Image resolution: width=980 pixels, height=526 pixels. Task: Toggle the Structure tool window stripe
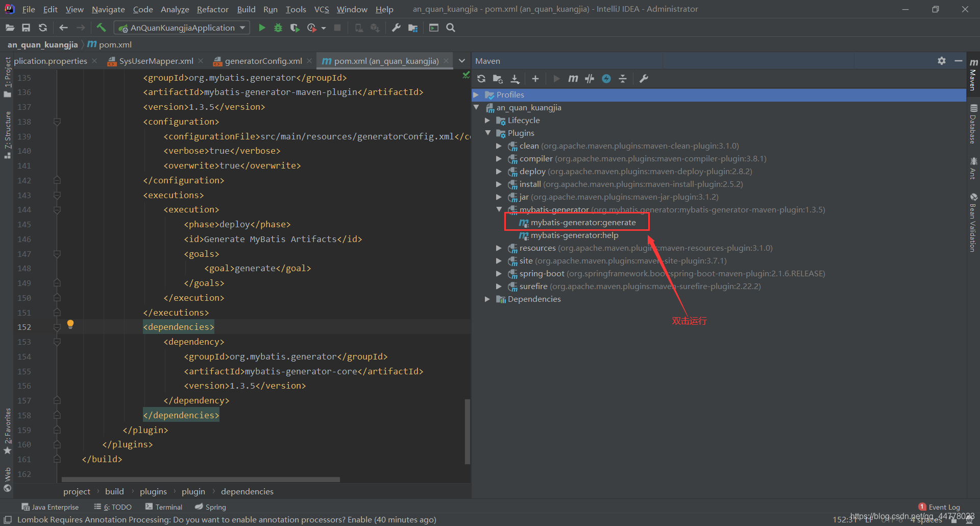(x=7, y=135)
